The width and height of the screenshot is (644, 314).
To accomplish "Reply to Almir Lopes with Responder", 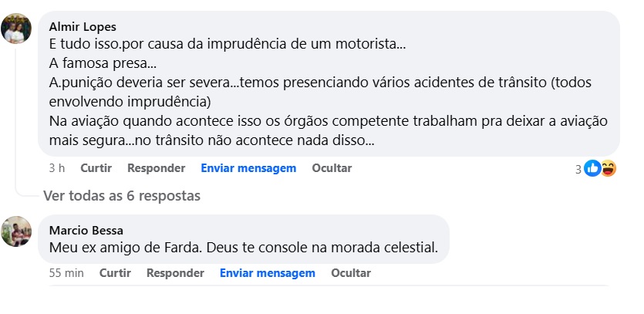I will tap(156, 168).
